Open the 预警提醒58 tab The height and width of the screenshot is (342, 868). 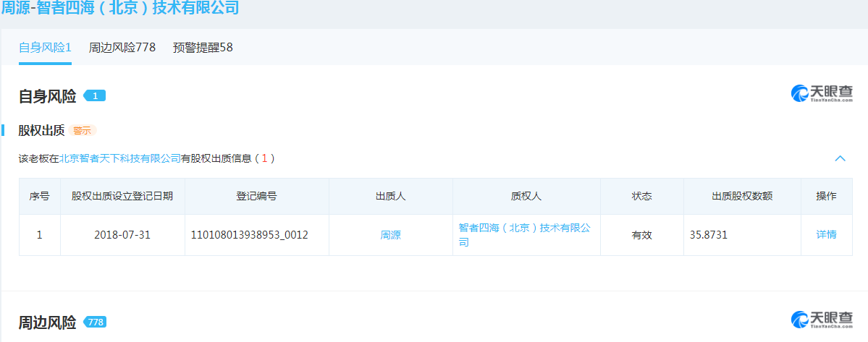point(203,48)
